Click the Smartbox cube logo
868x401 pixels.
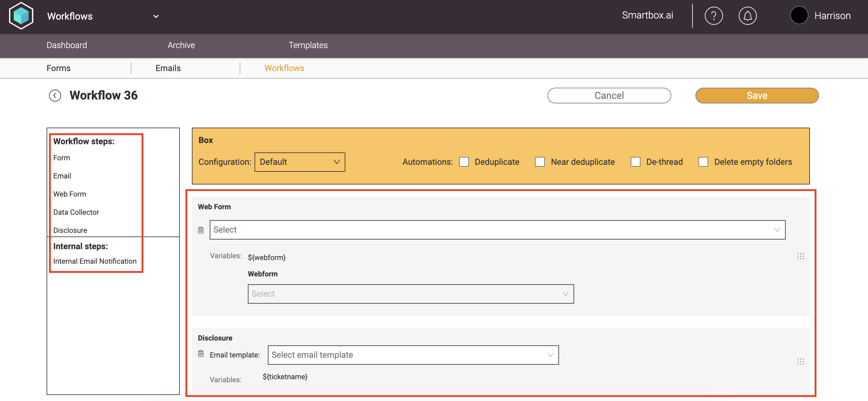point(21,16)
